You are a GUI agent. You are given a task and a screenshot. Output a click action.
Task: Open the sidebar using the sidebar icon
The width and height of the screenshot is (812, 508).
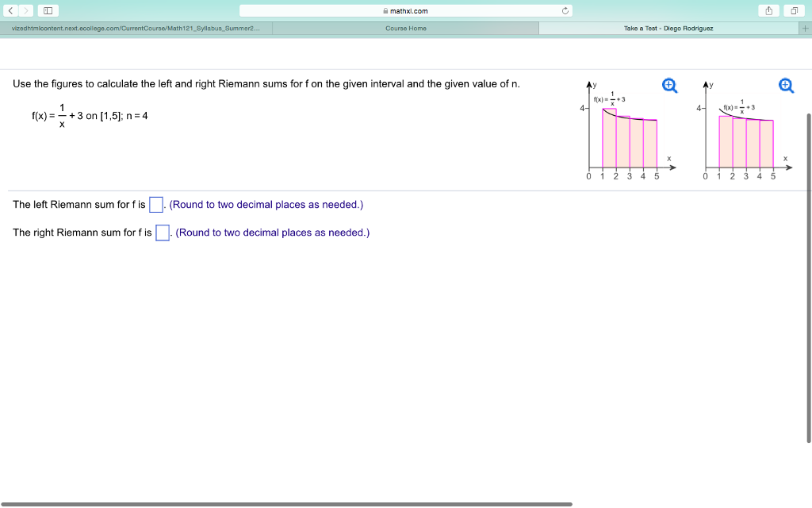pyautogui.click(x=48, y=10)
